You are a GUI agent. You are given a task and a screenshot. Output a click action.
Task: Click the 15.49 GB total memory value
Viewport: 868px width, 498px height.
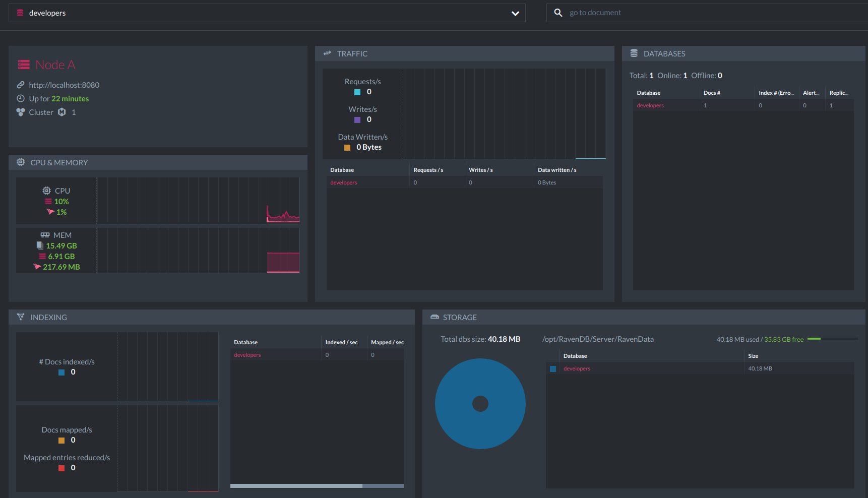tap(61, 246)
